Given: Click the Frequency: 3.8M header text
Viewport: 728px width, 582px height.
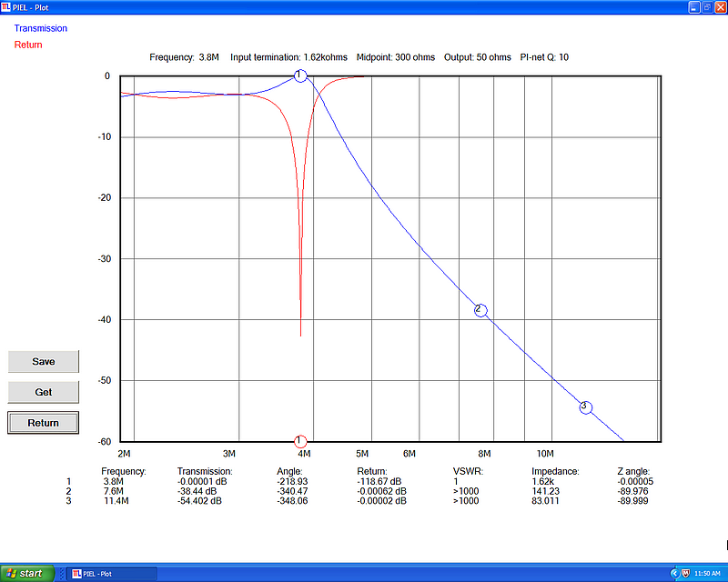Looking at the screenshot, I should tap(184, 57).
